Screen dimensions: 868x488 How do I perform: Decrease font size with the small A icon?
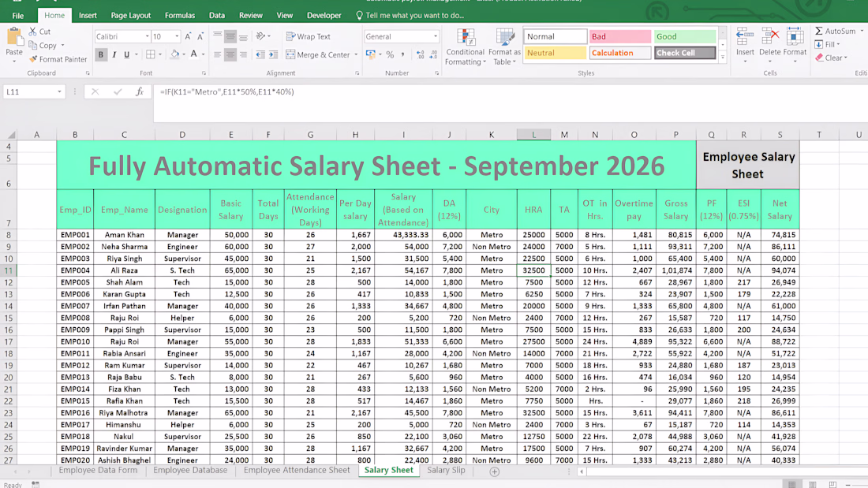point(200,36)
